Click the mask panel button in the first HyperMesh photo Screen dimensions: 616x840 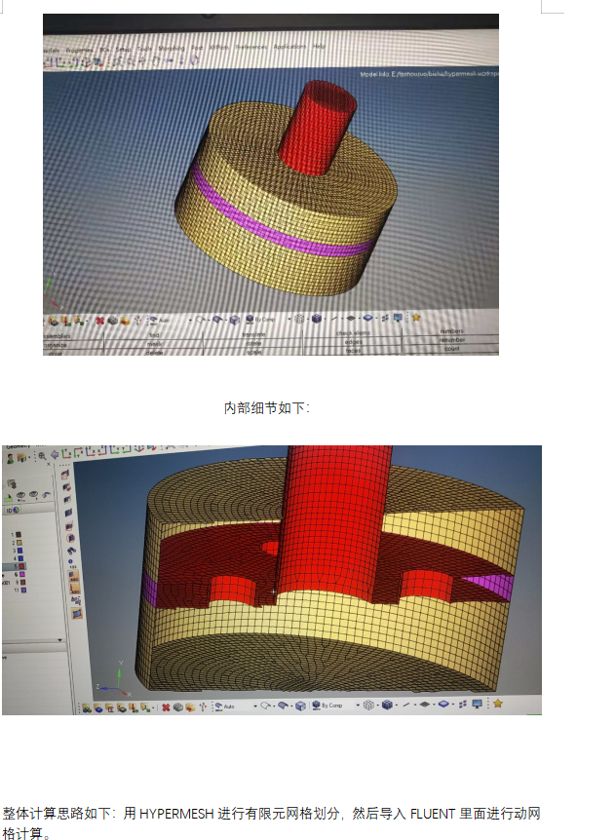coord(154,344)
